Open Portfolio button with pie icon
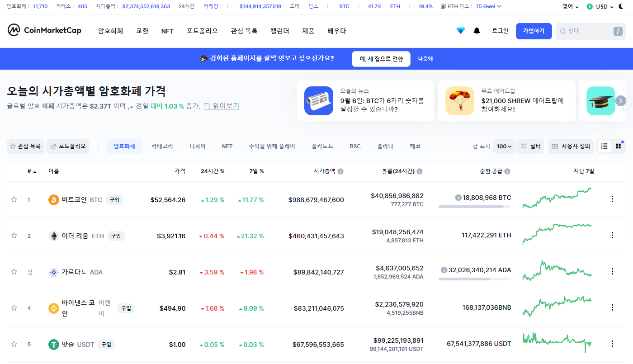 pyautogui.click(x=68, y=146)
